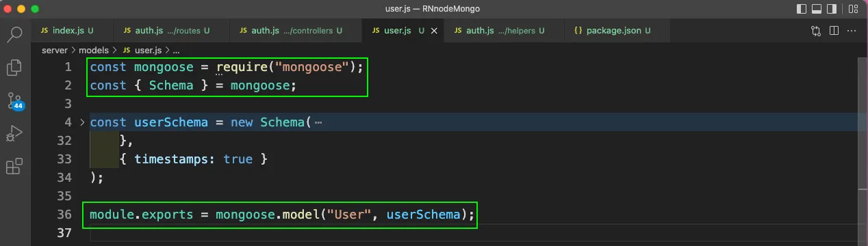Viewport: 868px width, 246px height.
Task: Switch to the package.json tab
Action: point(617,31)
